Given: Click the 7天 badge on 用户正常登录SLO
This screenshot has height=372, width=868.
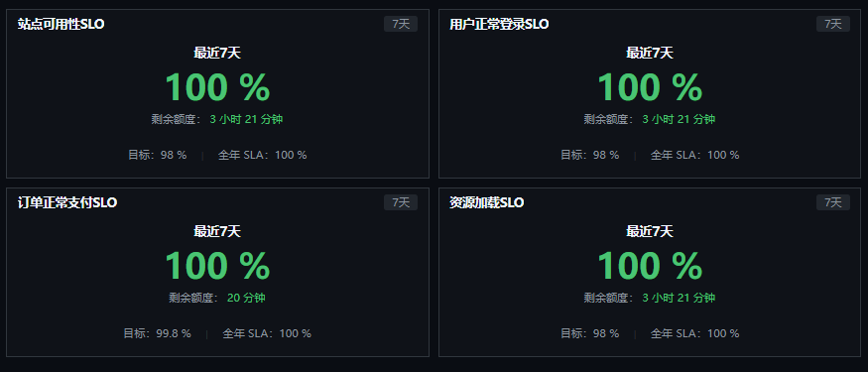Looking at the screenshot, I should [832, 24].
